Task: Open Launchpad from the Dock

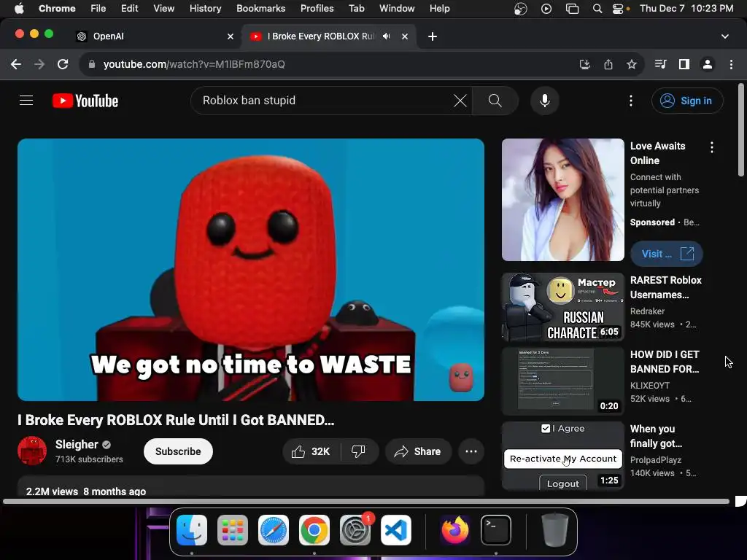Action: pos(233,530)
